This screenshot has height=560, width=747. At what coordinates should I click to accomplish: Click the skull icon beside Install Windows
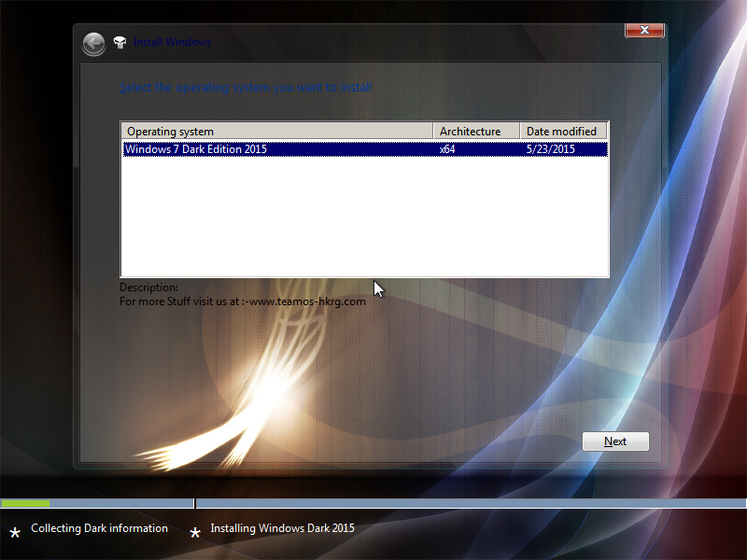[120, 43]
